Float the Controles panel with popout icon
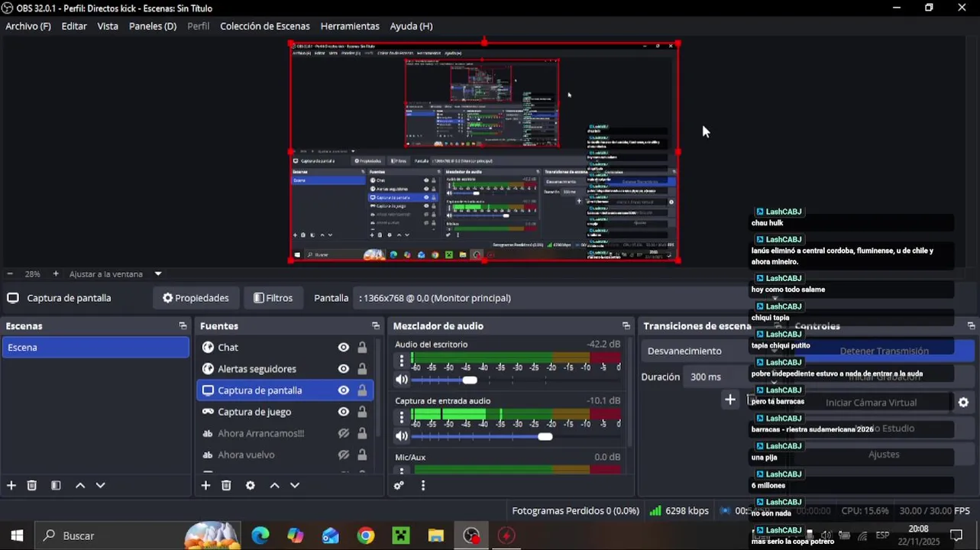Image resolution: width=980 pixels, height=550 pixels. pos(971,326)
